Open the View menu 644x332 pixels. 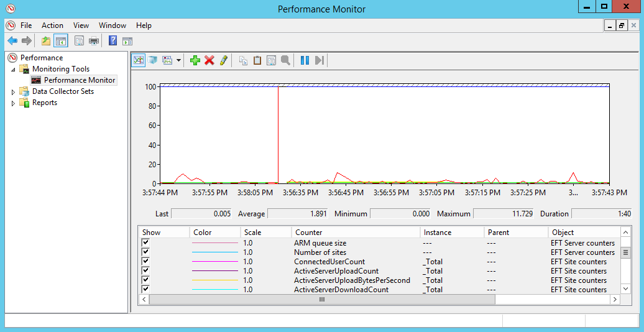tap(81, 25)
